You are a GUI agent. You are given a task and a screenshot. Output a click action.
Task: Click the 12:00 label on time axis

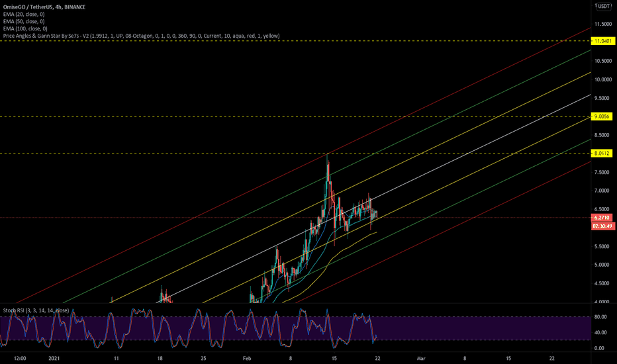(x=20, y=359)
